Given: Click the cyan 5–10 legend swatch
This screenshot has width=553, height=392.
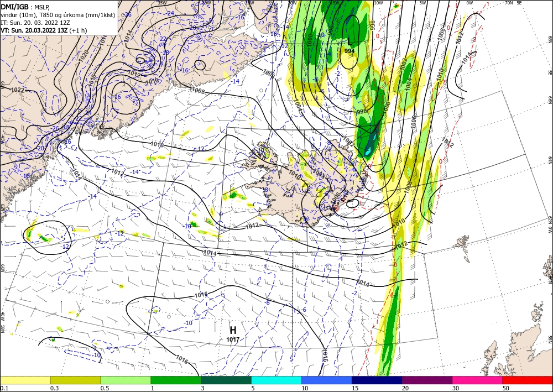Looking at the screenshot, I should point(276,380).
